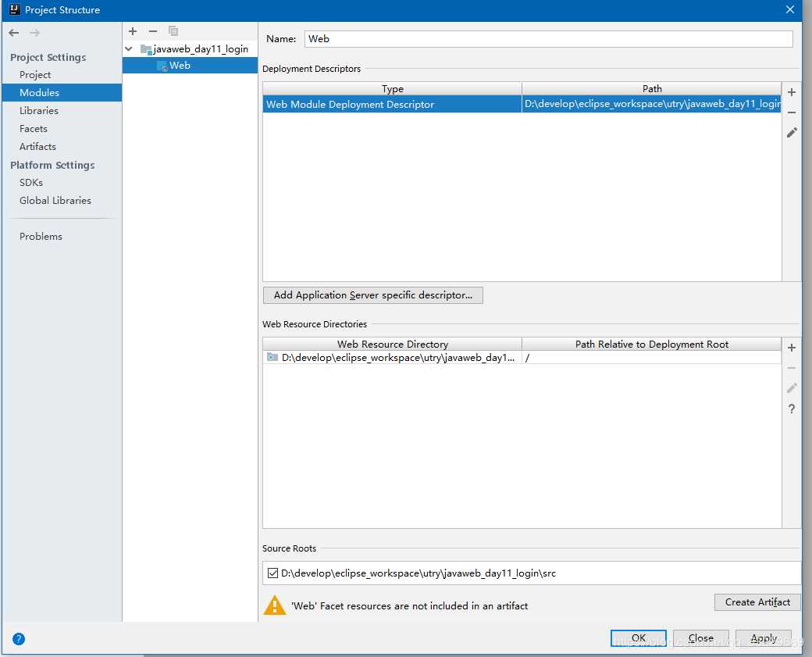The width and height of the screenshot is (812, 657).
Task: Click Path Relative to Deployment Root header
Action: click(651, 344)
